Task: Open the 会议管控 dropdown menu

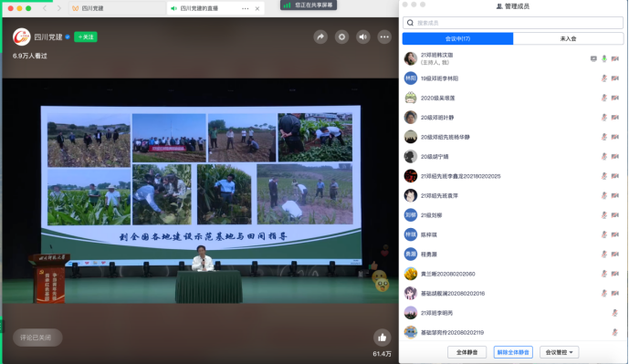Action: 559,352
